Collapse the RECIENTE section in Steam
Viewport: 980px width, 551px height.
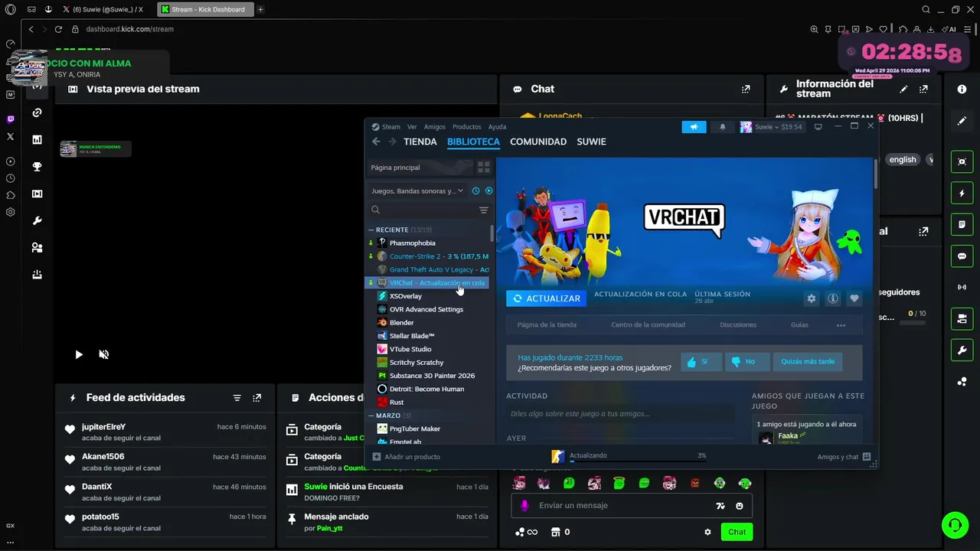(371, 230)
